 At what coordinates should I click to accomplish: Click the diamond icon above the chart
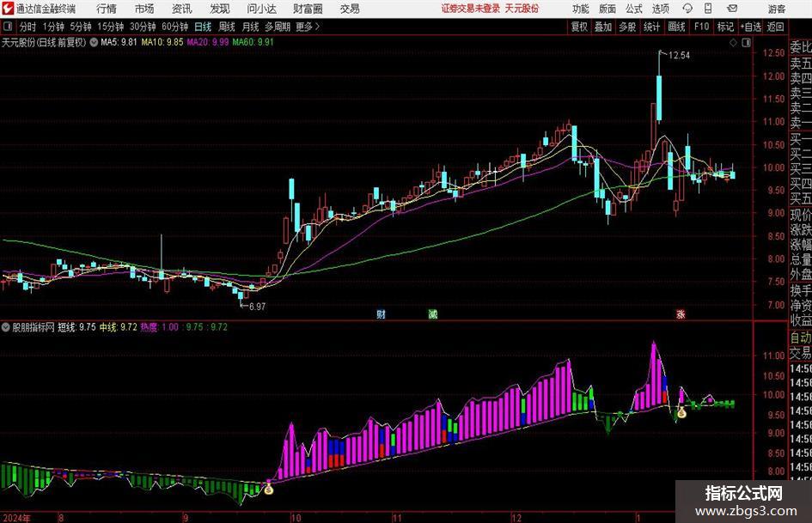pos(733,43)
